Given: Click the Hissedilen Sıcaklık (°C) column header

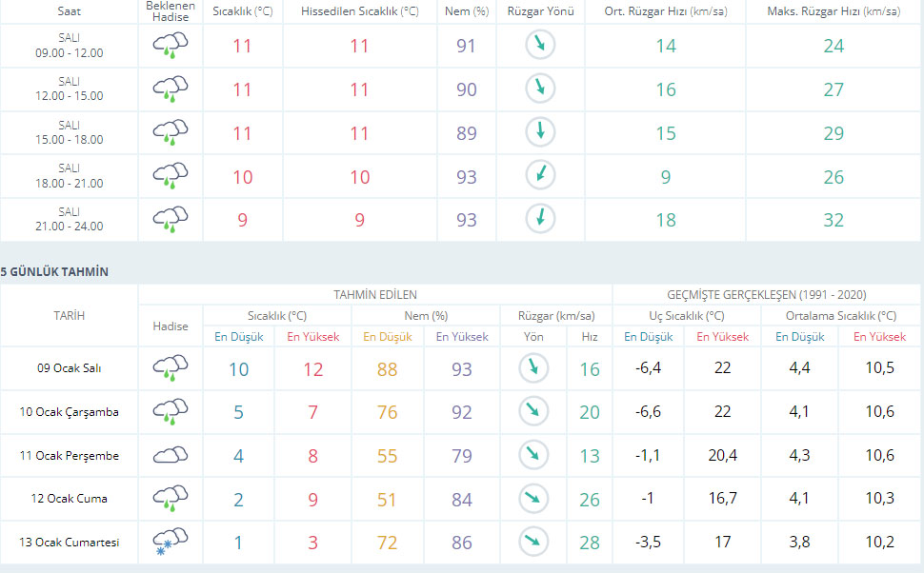Looking at the screenshot, I should 359,11.
